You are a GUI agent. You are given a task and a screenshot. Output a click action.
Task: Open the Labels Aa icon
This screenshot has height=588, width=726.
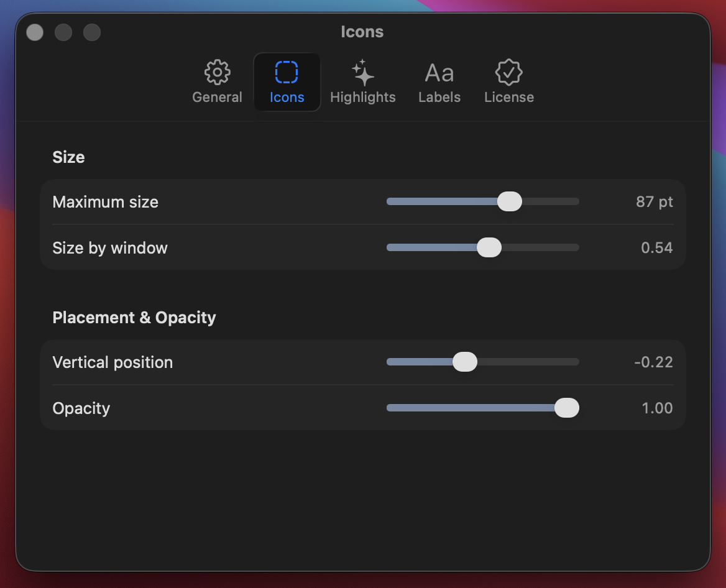click(439, 73)
